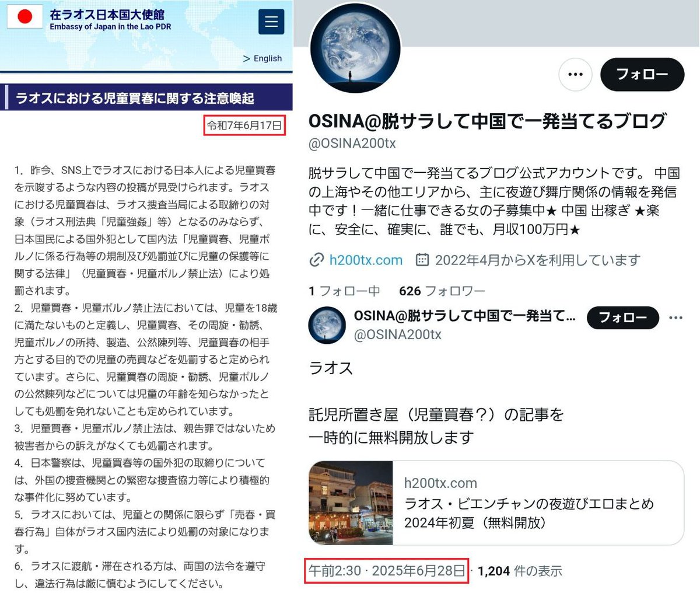Open profile more options ellipsis button
The width and height of the screenshot is (700, 593).
pyautogui.click(x=575, y=75)
